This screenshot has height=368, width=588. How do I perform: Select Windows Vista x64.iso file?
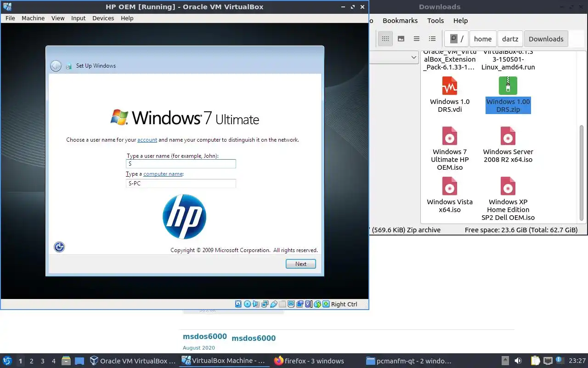[x=450, y=195]
